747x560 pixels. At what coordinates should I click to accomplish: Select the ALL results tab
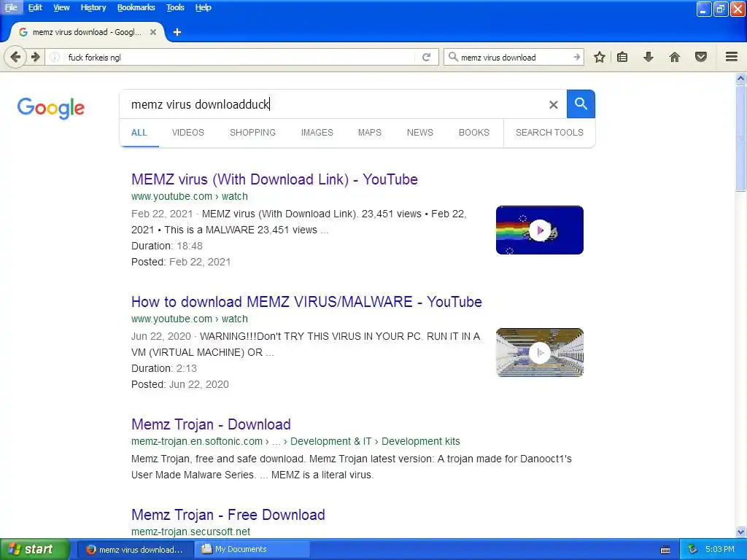point(139,133)
